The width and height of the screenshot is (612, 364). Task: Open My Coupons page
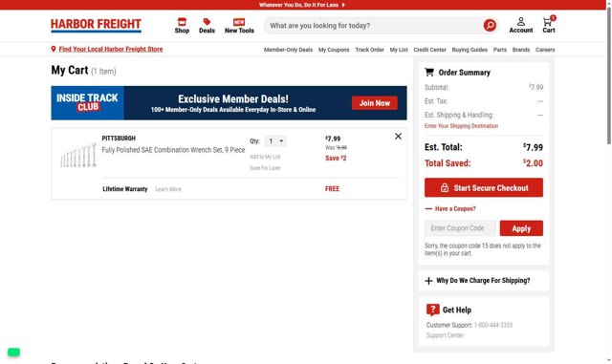click(334, 50)
